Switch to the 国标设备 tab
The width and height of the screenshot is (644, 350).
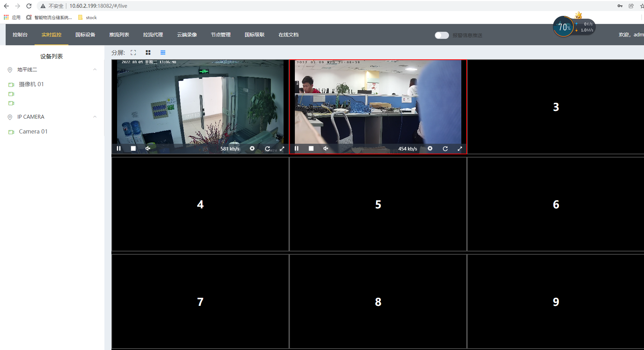coord(85,35)
